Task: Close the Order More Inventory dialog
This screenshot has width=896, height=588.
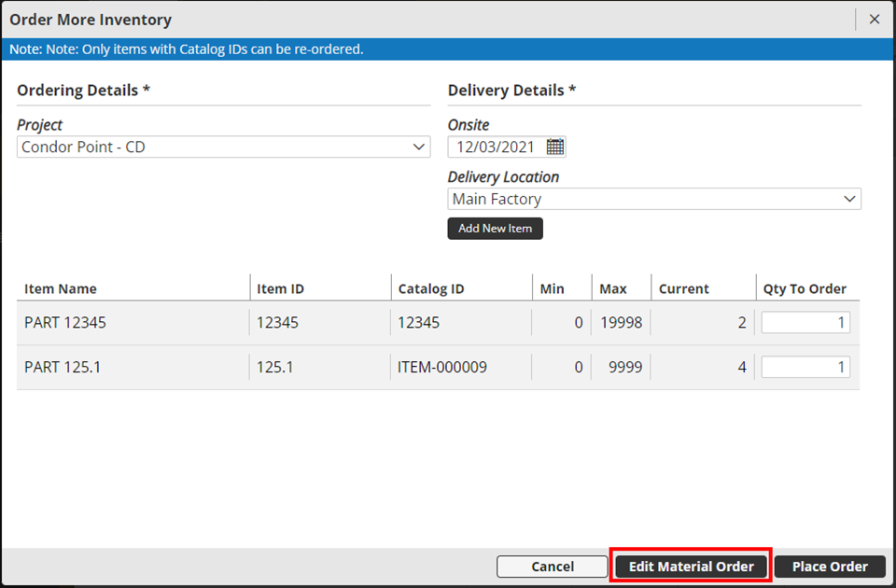Action: (x=875, y=20)
